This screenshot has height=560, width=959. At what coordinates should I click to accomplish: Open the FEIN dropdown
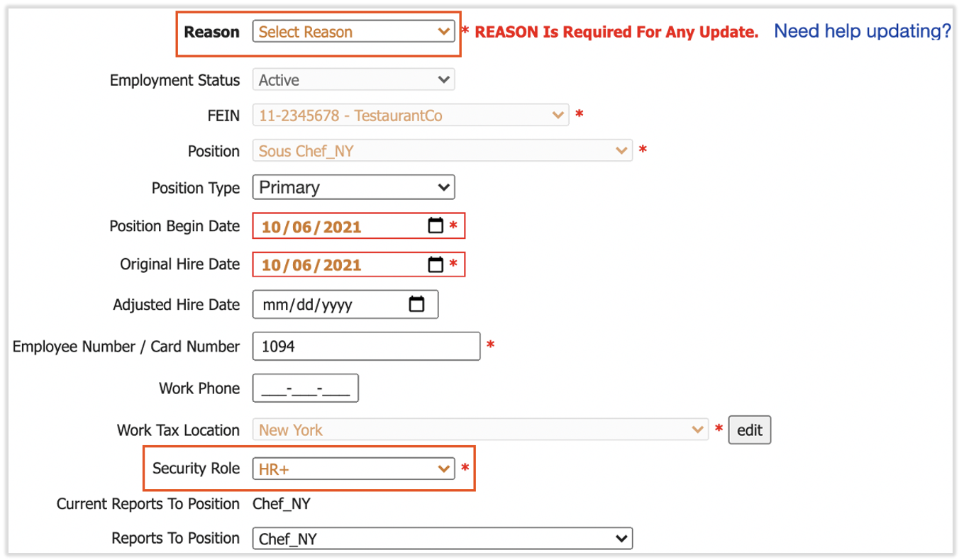[x=410, y=115]
